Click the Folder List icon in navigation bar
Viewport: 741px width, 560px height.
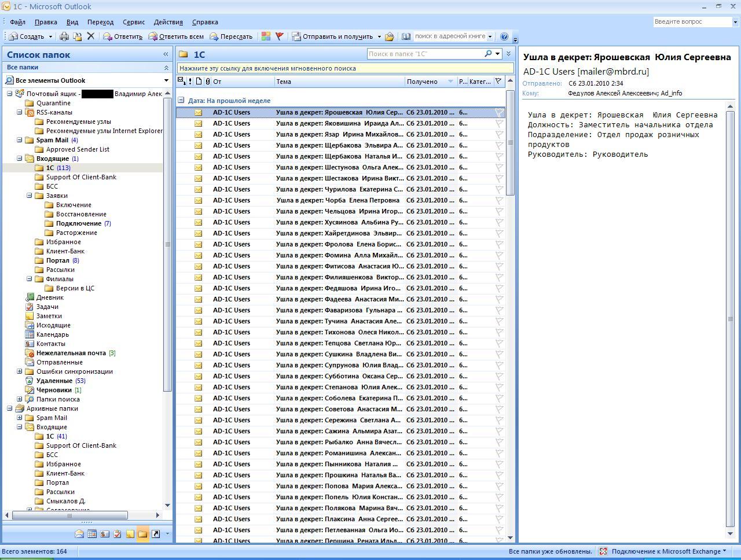[142, 534]
